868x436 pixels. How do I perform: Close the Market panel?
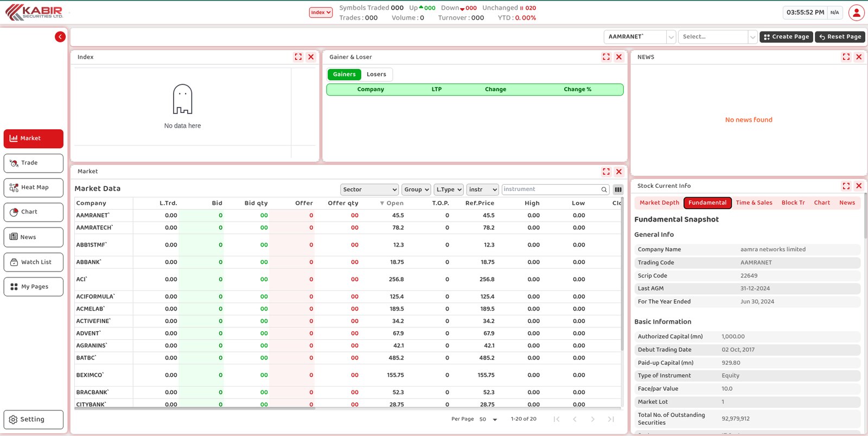[619, 172]
